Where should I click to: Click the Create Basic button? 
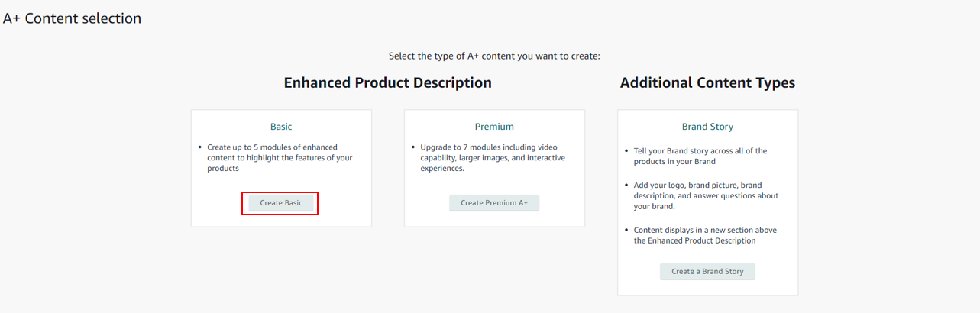pos(280,203)
